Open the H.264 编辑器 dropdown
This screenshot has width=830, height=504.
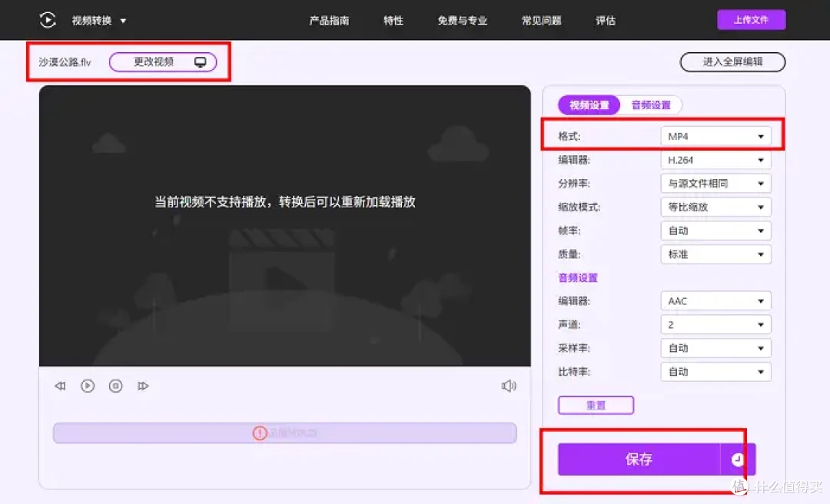[715, 160]
